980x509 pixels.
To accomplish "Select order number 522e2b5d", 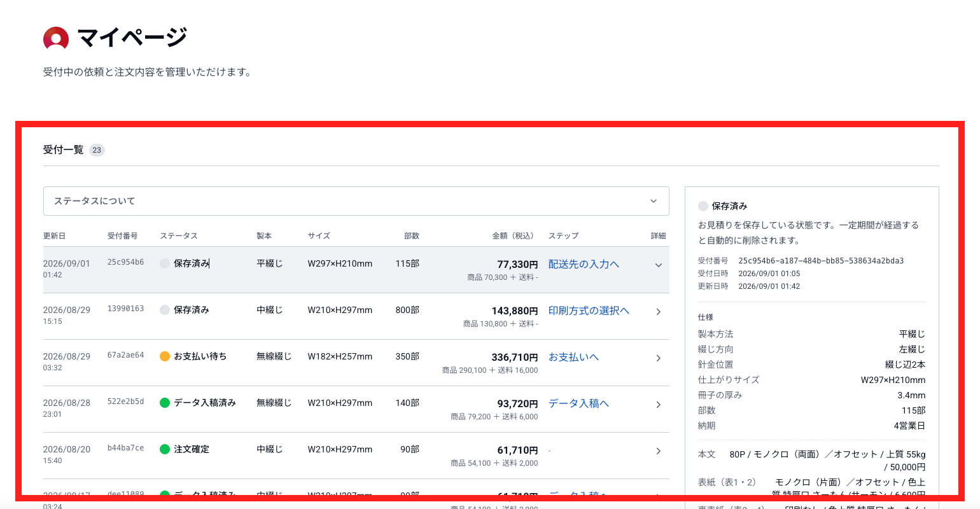I will pyautogui.click(x=125, y=401).
